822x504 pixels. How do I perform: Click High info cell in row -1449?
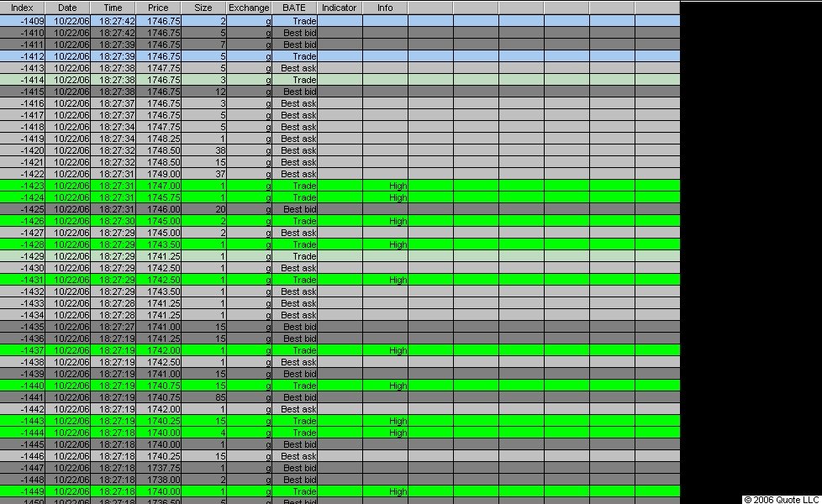385,491
